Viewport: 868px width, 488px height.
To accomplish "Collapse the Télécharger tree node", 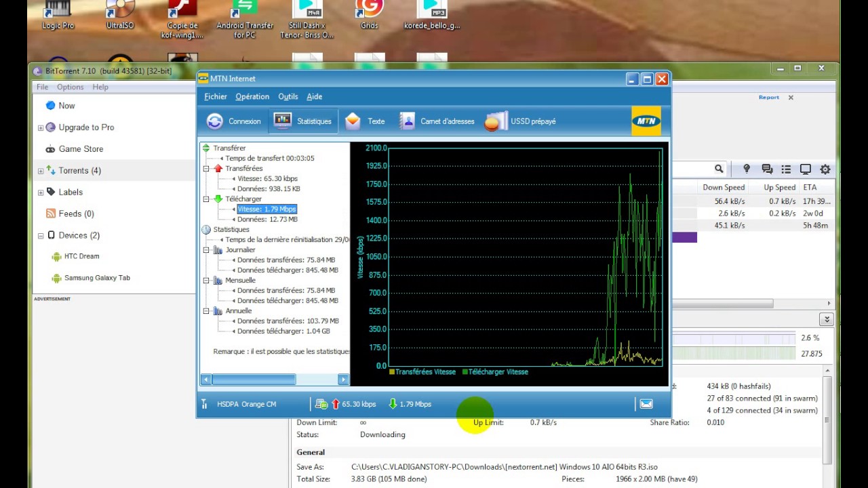I will (x=206, y=199).
